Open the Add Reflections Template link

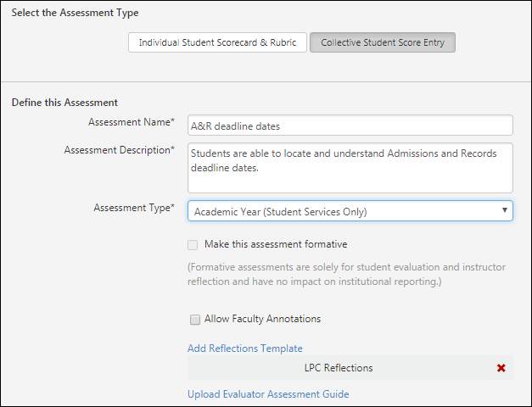[x=245, y=348]
